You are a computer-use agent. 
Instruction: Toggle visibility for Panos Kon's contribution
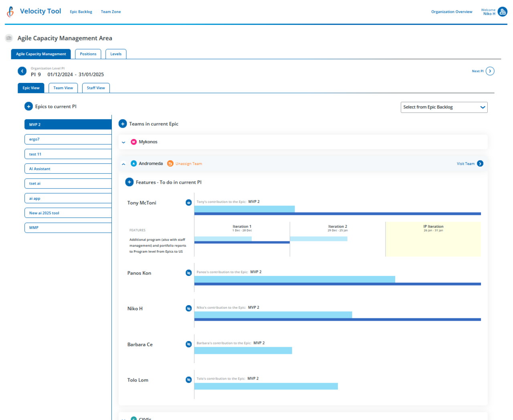(x=189, y=273)
